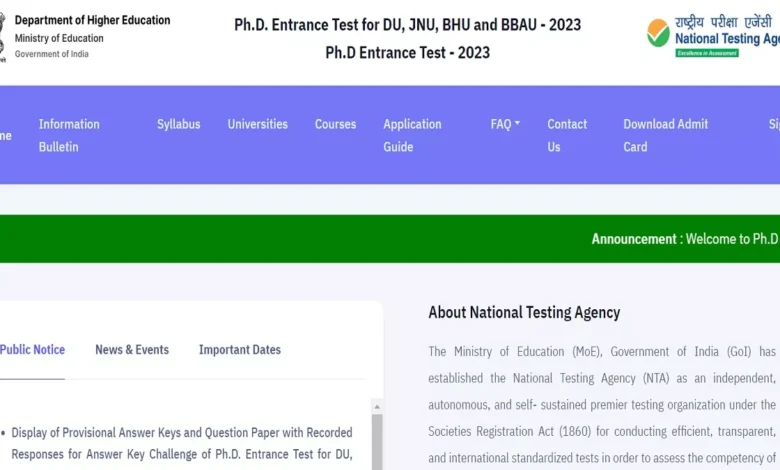Open the Provisional Answer Keys notice link

[x=182, y=442]
